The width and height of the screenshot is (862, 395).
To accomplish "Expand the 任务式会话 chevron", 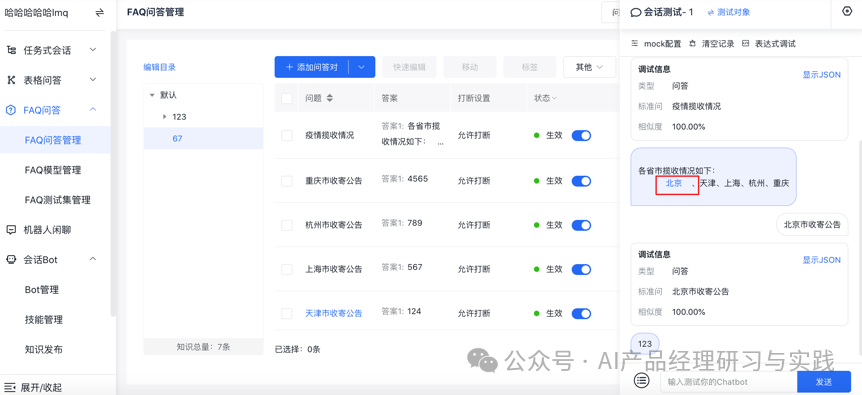I will 93,50.
